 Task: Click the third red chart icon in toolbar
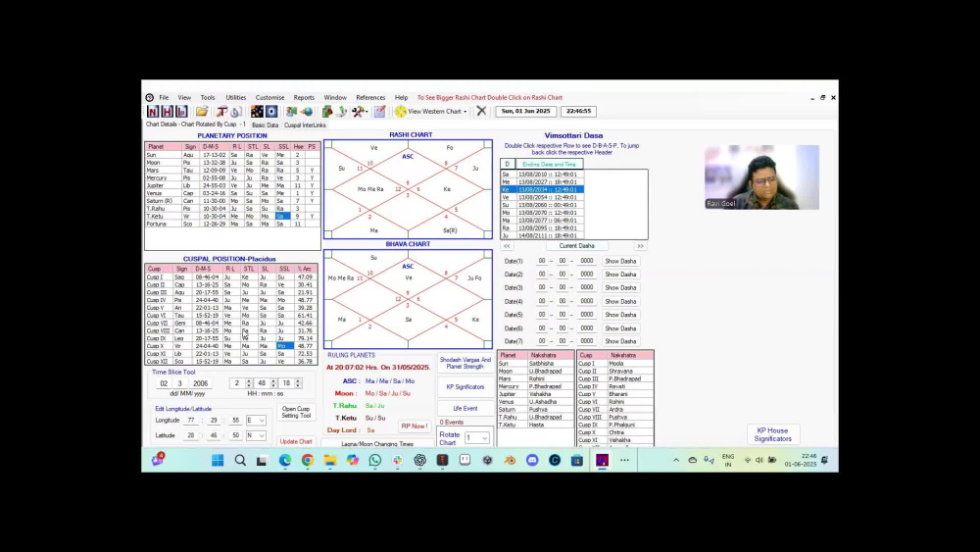click(x=181, y=111)
